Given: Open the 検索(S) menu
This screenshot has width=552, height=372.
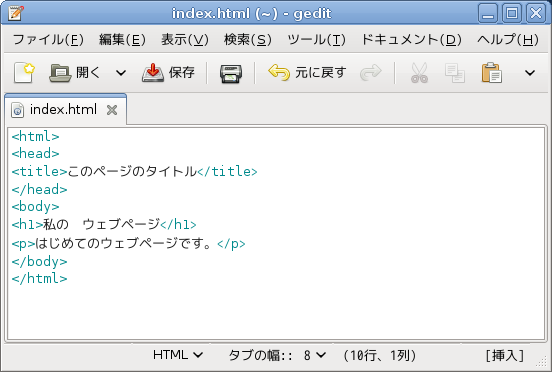Looking at the screenshot, I should (248, 39).
